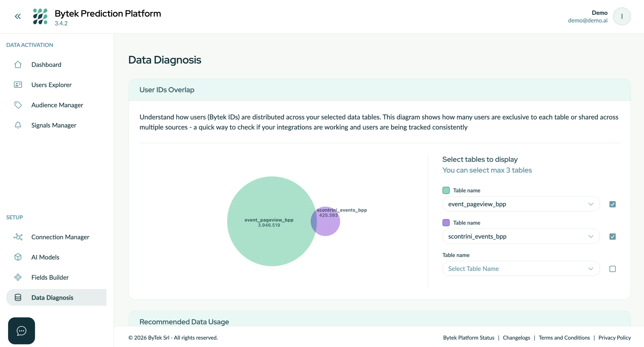644x347 pixels.
Task: Disable the scontrini_events_bpp table checkbox
Action: [613, 236]
